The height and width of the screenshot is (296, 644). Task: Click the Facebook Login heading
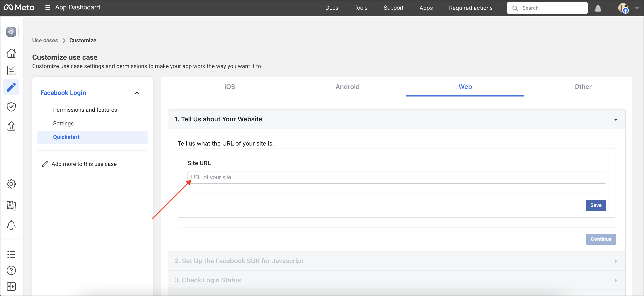click(63, 93)
